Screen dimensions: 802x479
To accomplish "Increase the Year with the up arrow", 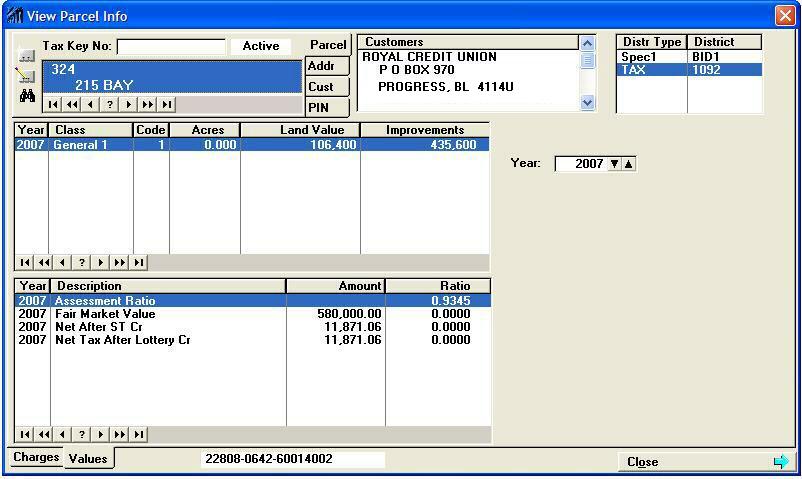I will [x=628, y=164].
